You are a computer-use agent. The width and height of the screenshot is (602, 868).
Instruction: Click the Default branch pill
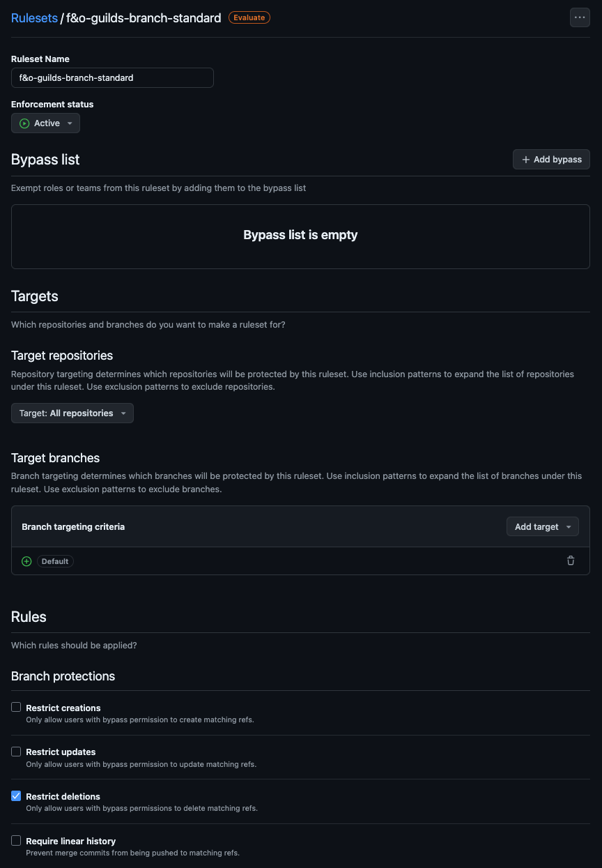point(54,561)
